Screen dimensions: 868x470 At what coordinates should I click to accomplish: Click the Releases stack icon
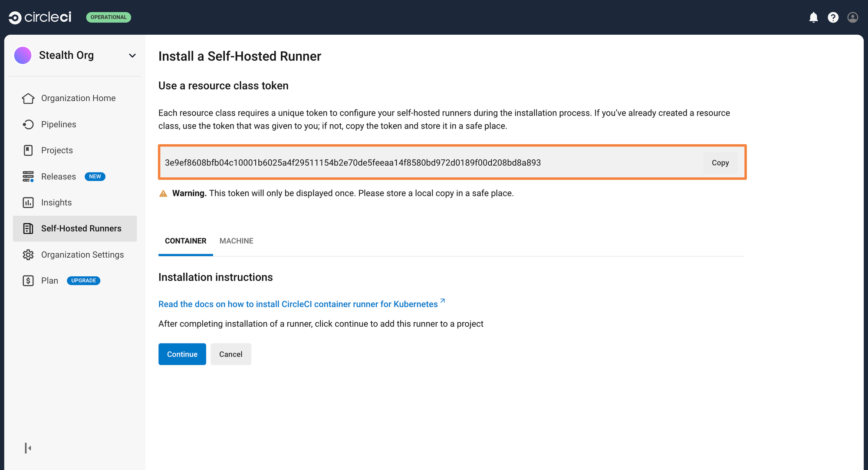[x=28, y=177]
